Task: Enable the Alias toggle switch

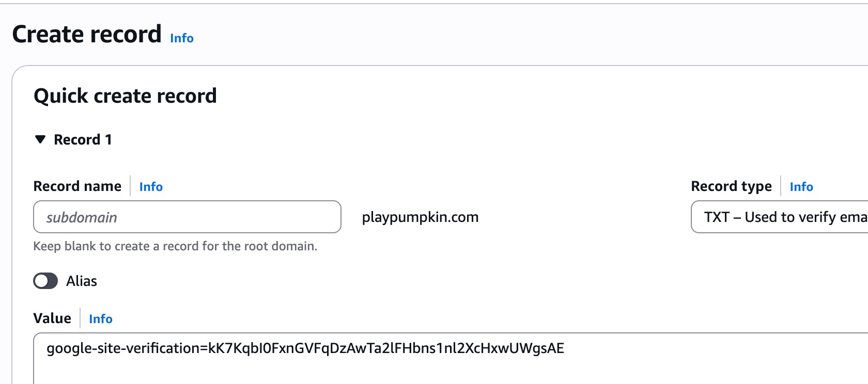Action: point(45,281)
